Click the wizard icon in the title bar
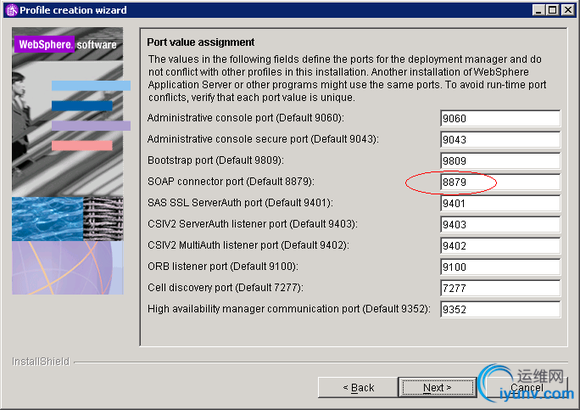The width and height of the screenshot is (580, 410). (x=11, y=10)
